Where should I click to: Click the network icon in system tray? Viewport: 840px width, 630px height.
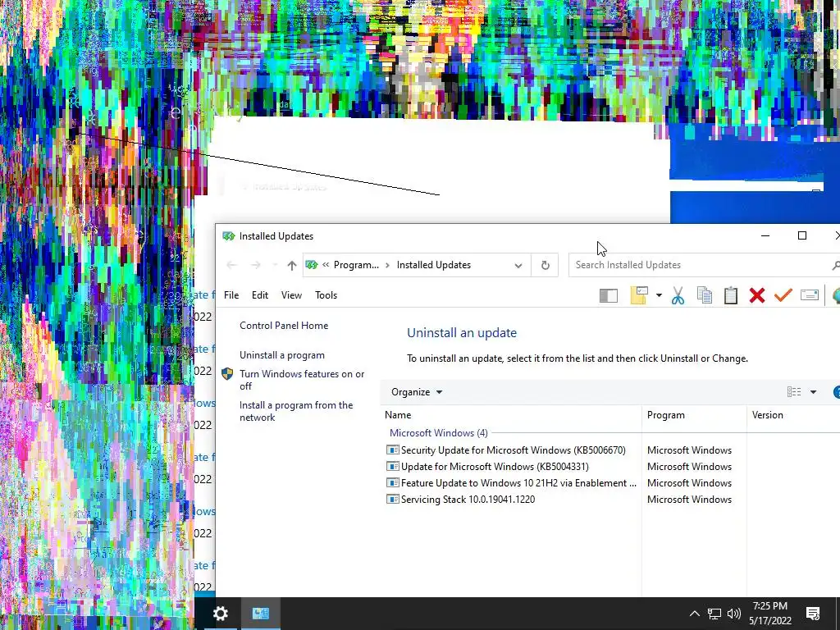(714, 614)
